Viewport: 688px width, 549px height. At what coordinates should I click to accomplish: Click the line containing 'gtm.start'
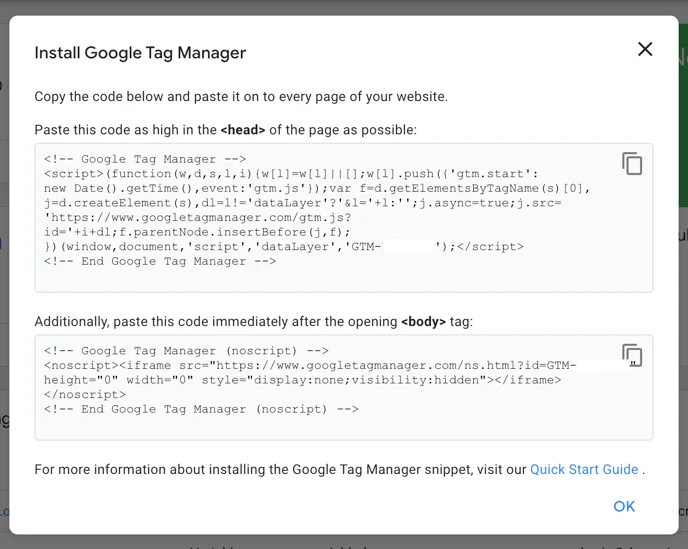tap(291, 174)
